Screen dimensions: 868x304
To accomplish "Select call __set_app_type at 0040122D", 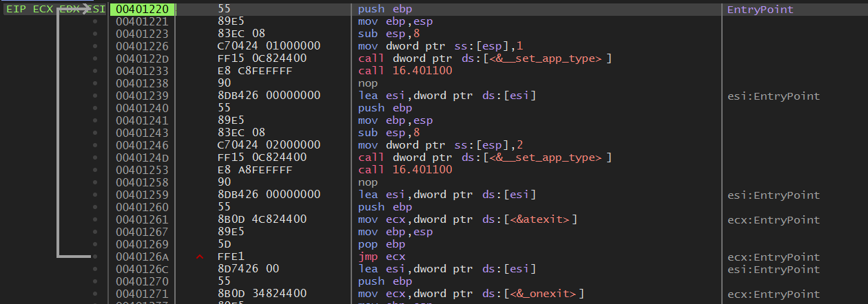I will [485, 58].
